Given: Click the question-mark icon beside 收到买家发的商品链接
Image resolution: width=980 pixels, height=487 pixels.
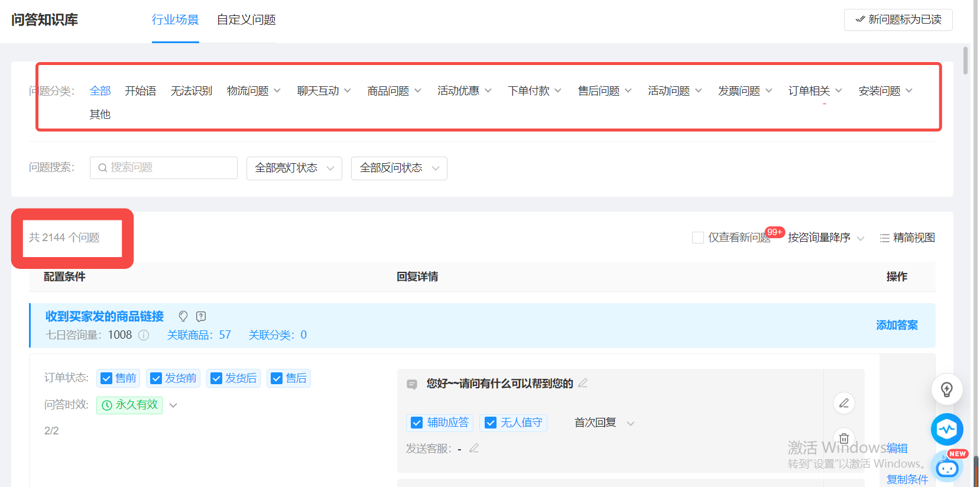Looking at the screenshot, I should click(x=201, y=316).
